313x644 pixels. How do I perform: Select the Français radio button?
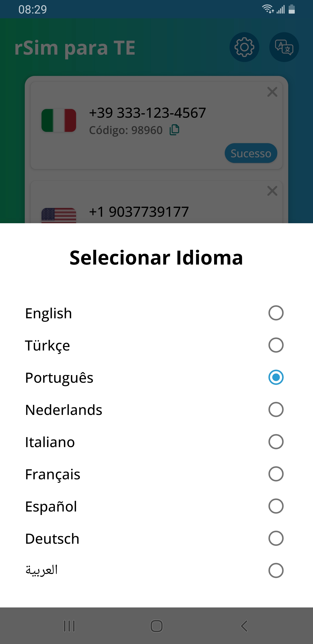click(276, 474)
